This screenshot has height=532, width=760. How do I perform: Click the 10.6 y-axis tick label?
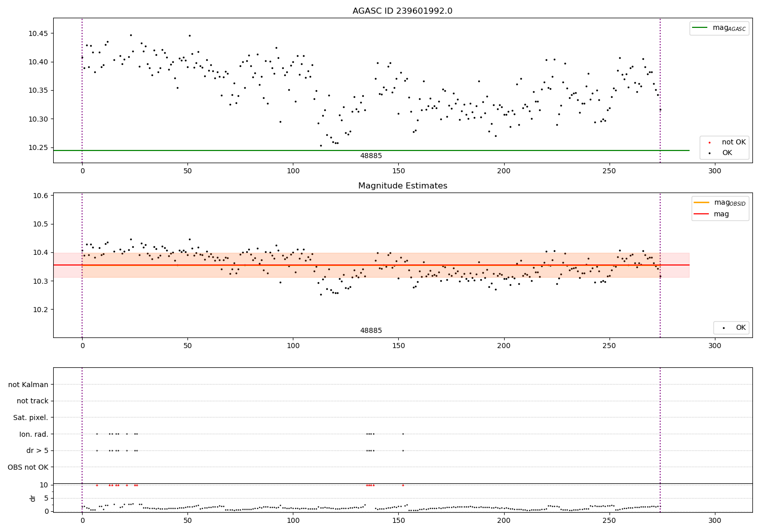40,196
